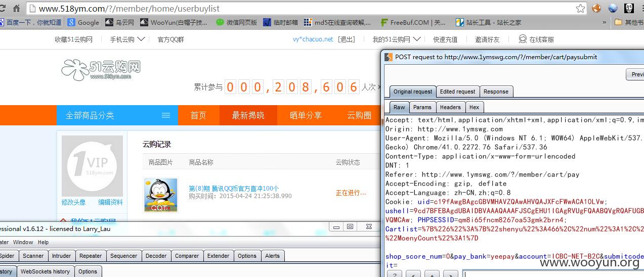The width and height of the screenshot is (644, 277).
Task: Select the Headers view tab
Action: click(x=450, y=107)
